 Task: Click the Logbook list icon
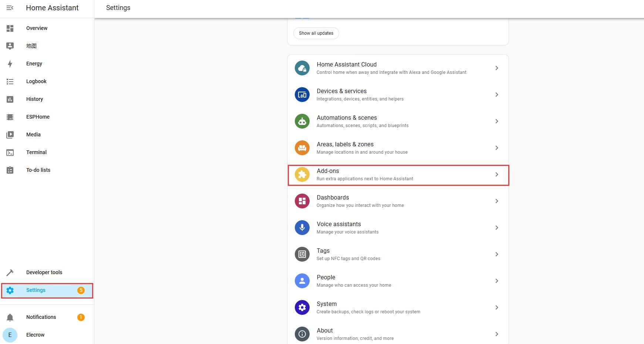tap(10, 81)
